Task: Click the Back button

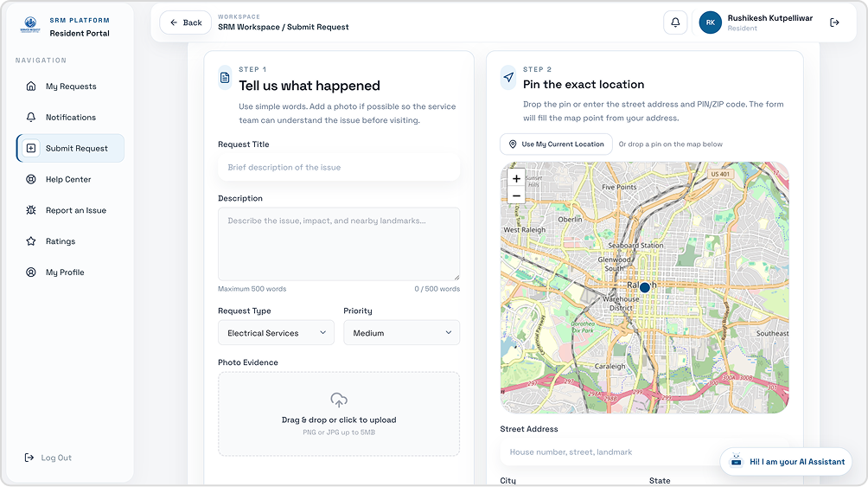Action: [x=186, y=22]
